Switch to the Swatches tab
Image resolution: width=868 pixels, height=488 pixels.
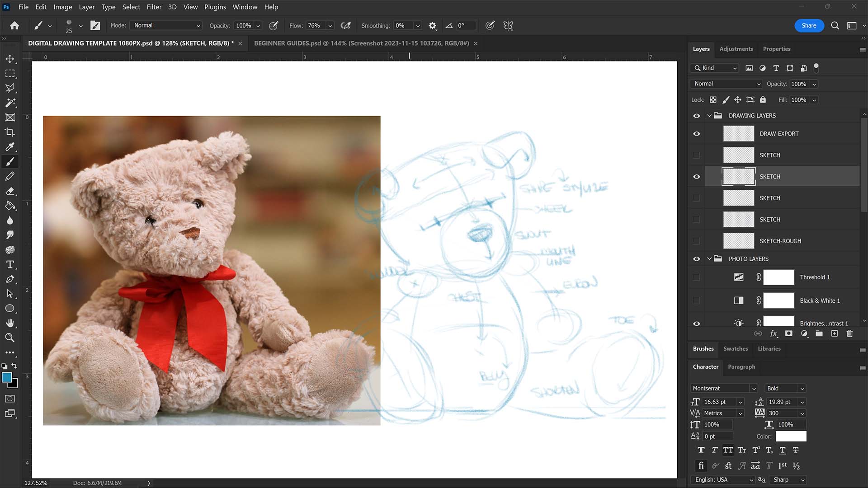736,349
